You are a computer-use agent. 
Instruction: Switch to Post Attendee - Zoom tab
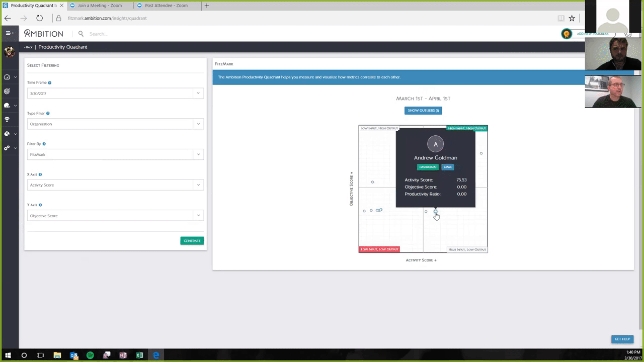tap(167, 6)
